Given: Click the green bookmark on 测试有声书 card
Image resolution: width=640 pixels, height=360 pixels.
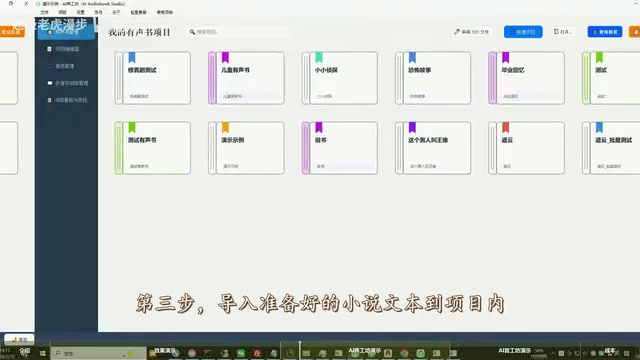Looking at the screenshot, I should point(132,127).
